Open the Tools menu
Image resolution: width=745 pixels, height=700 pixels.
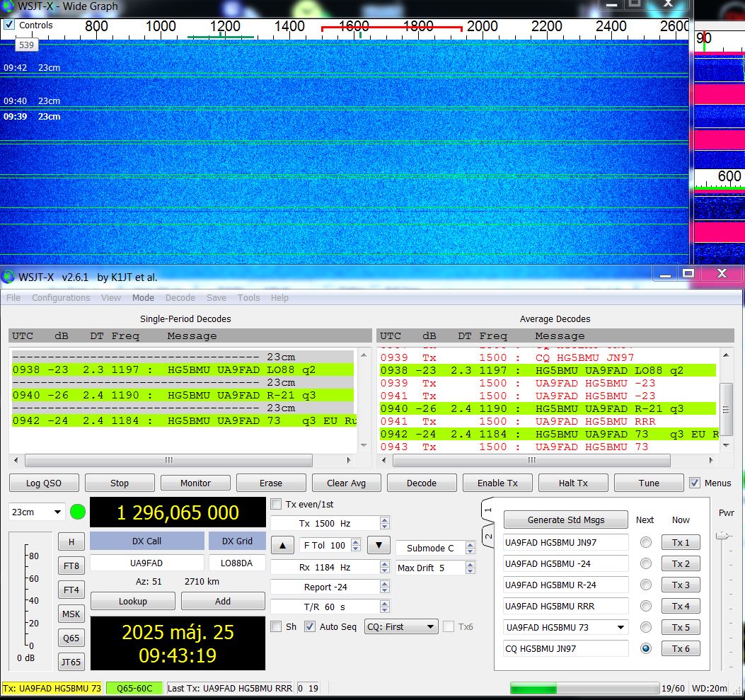point(248,297)
